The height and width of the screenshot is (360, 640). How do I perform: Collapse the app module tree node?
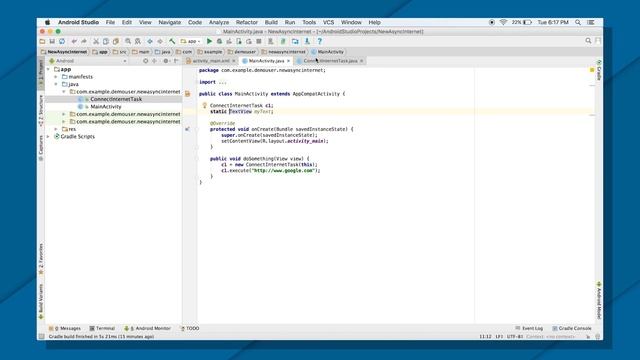pyautogui.click(x=49, y=69)
